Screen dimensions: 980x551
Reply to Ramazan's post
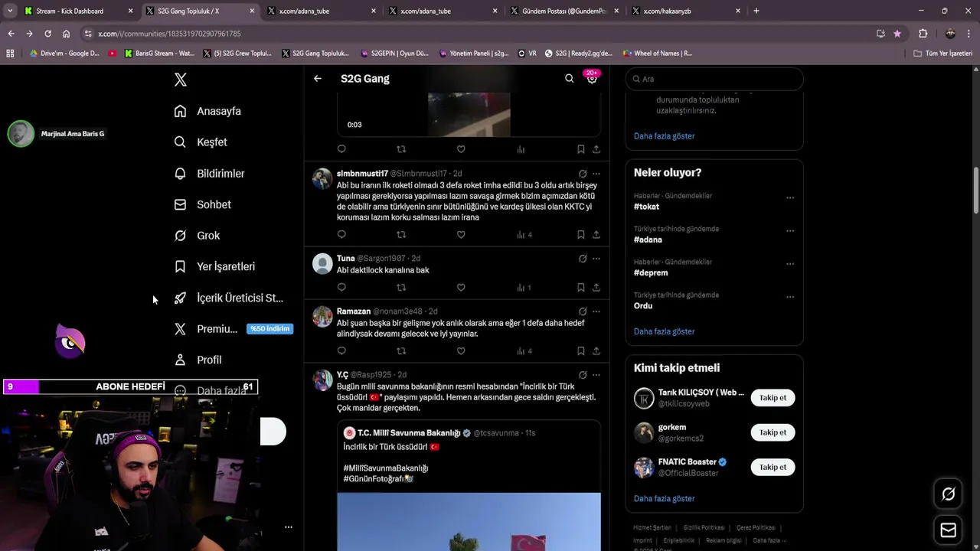(341, 351)
